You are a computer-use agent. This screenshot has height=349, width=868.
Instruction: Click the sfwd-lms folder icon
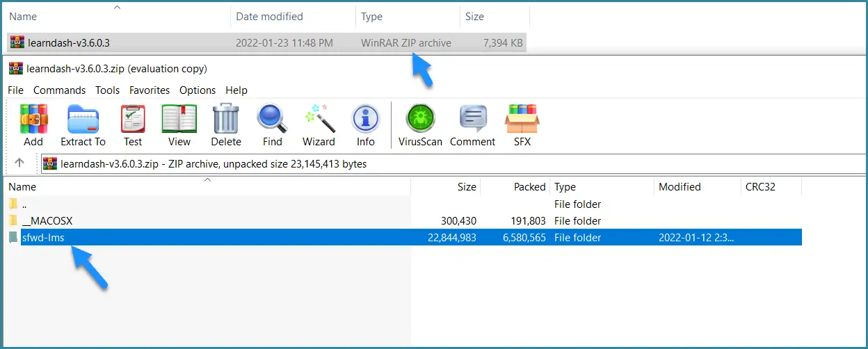(x=13, y=238)
